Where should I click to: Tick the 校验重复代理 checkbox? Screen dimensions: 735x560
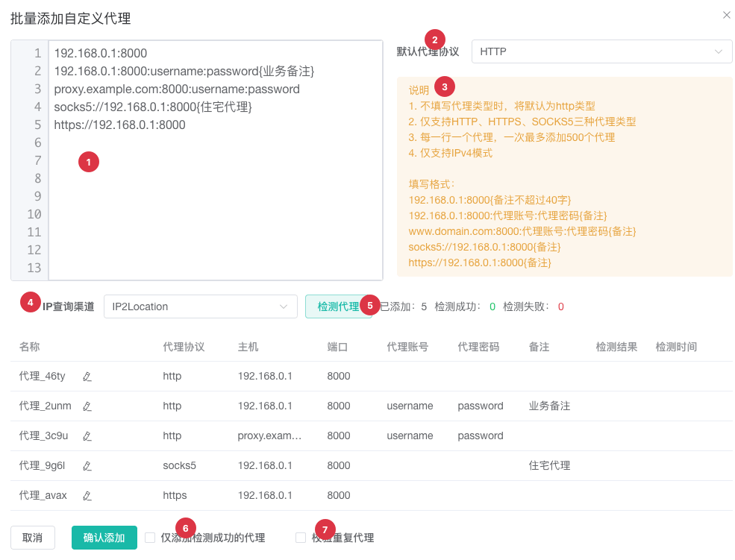pyautogui.click(x=301, y=538)
